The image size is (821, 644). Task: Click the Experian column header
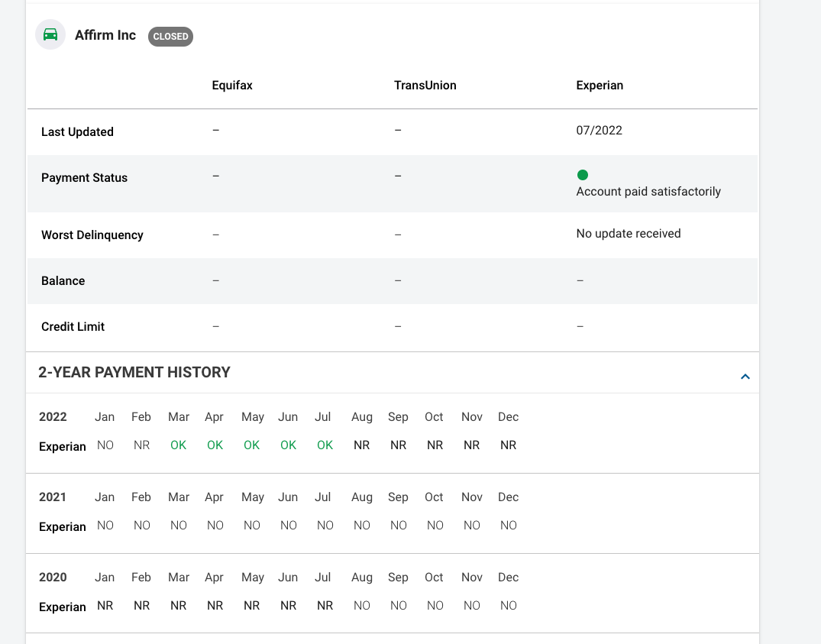pos(600,86)
